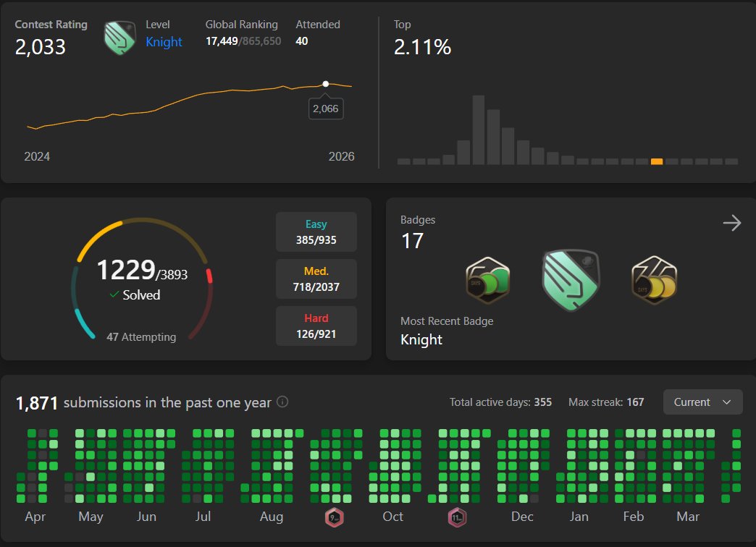Click the Badges count 17
Image resolution: width=756 pixels, height=547 pixels.
[412, 241]
